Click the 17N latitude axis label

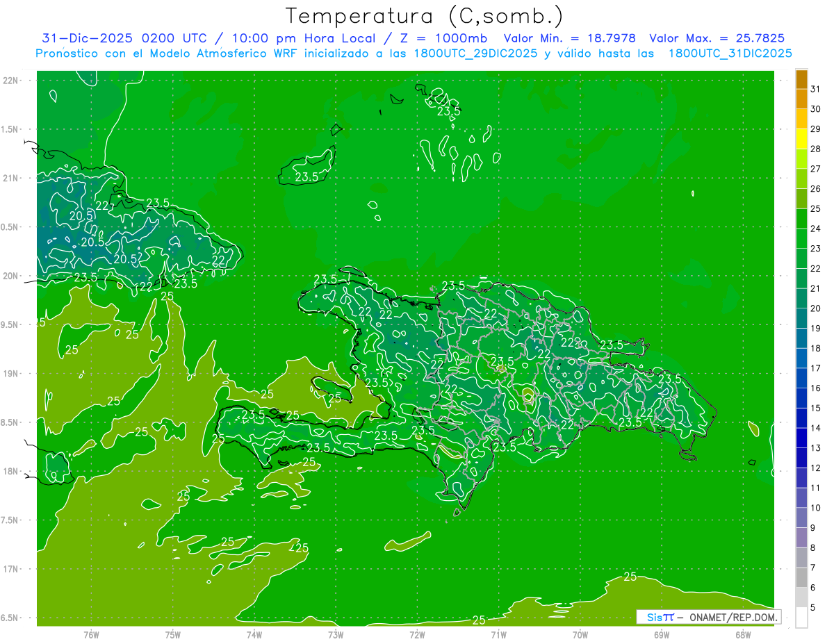click(x=10, y=569)
